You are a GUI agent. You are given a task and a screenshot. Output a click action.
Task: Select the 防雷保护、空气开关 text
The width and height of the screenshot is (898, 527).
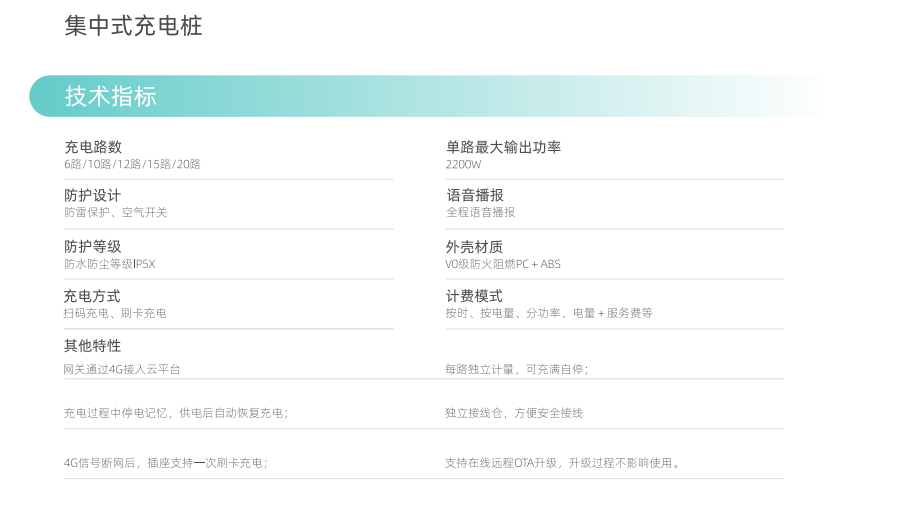coord(115,213)
